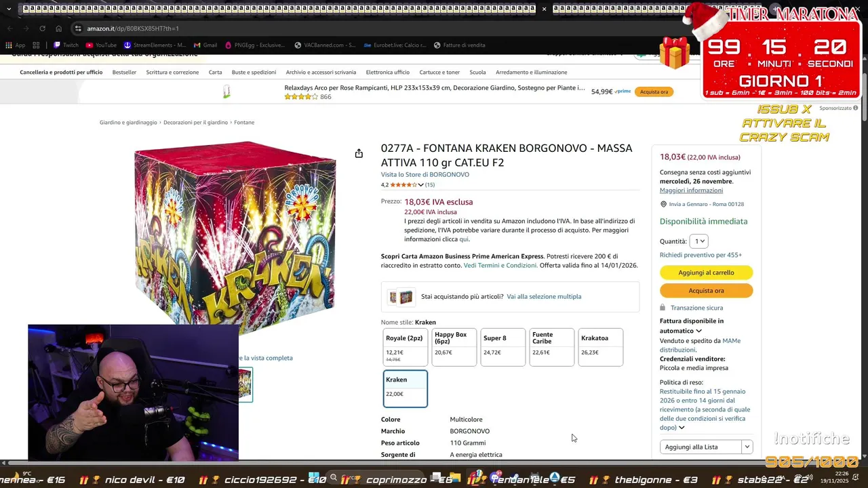The image size is (868, 488).
Task: Open the Transazione sicura link
Action: pos(696,308)
